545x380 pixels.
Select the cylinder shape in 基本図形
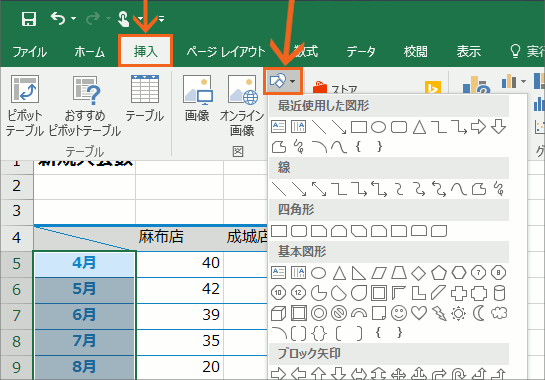click(499, 293)
